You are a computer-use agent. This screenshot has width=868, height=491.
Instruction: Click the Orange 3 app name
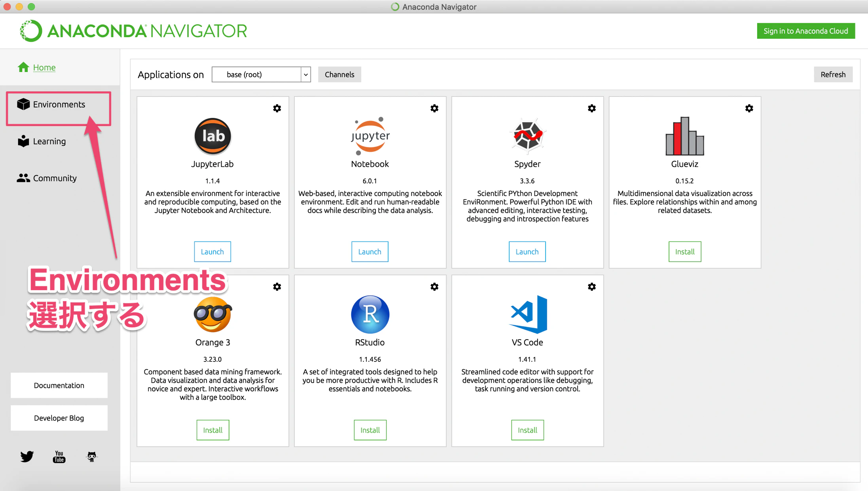click(213, 342)
